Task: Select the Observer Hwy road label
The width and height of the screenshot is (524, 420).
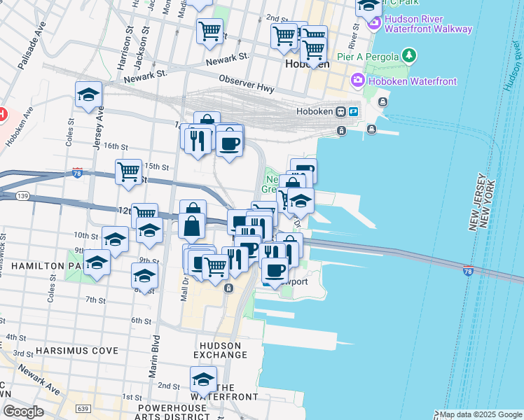Action: (247, 83)
